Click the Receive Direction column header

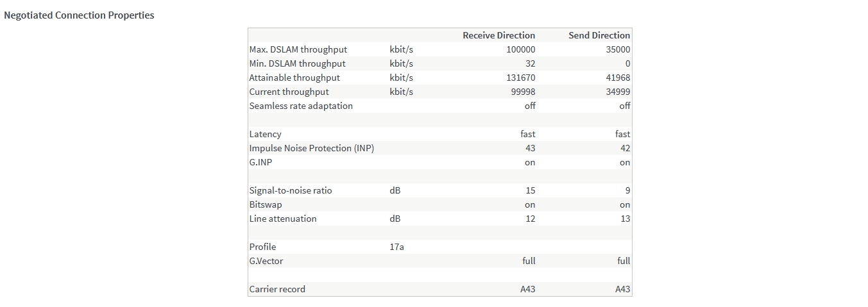point(498,35)
